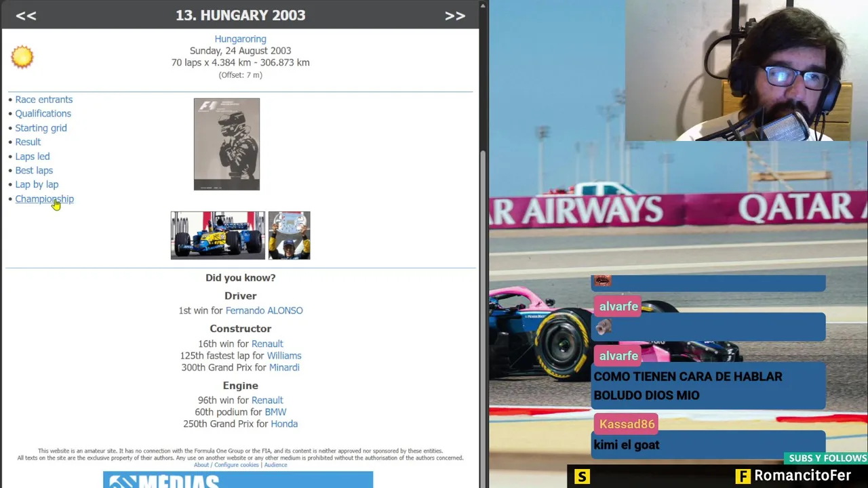Image resolution: width=868 pixels, height=488 pixels.
Task: Open Starting grid page
Action: pos(41,128)
